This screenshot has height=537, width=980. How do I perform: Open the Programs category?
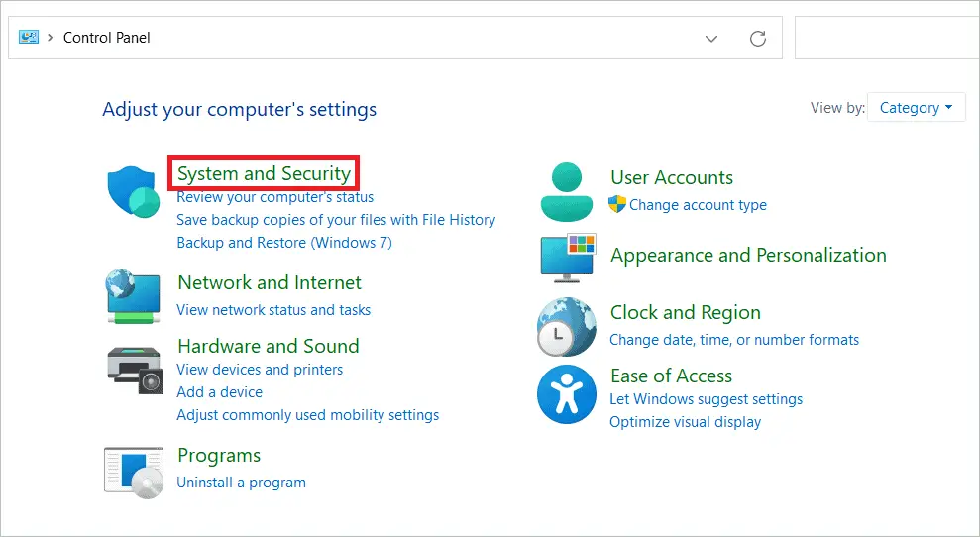(219, 456)
